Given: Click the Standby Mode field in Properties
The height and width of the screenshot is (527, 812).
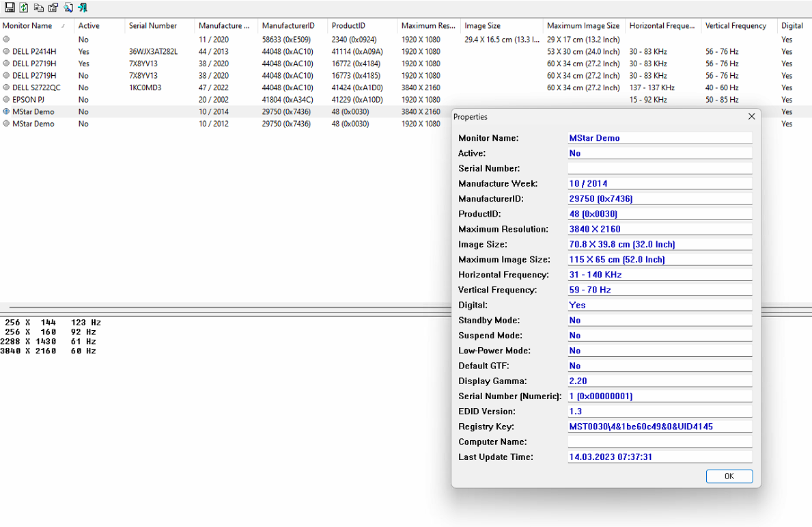Looking at the screenshot, I should tap(660, 321).
